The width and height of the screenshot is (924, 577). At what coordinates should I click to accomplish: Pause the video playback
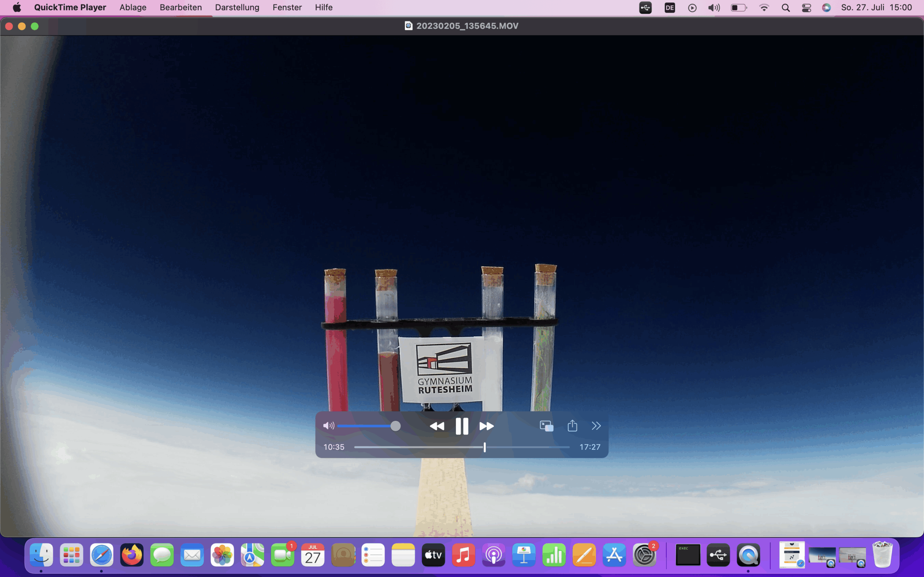pyautogui.click(x=462, y=426)
